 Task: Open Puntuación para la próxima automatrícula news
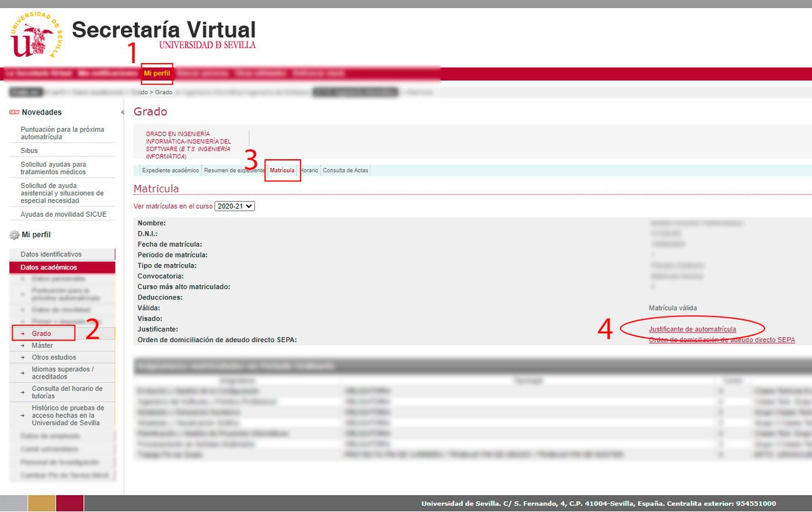point(62,133)
